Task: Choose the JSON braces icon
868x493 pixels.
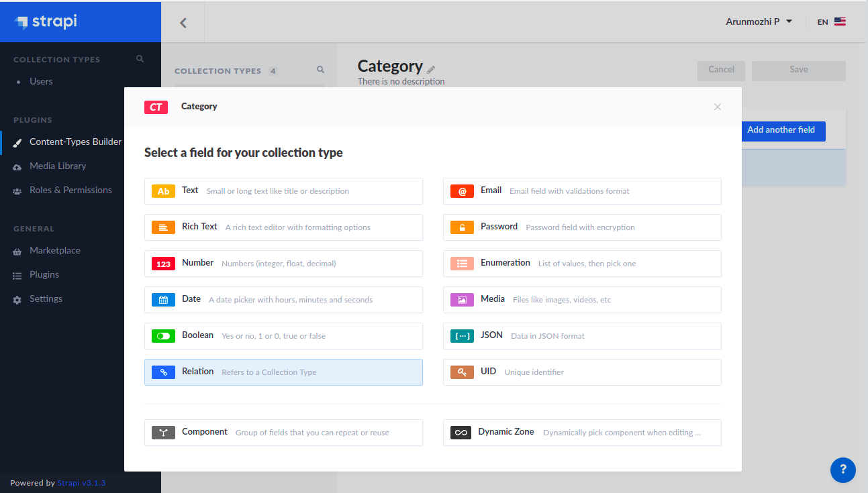Action: pyautogui.click(x=462, y=336)
